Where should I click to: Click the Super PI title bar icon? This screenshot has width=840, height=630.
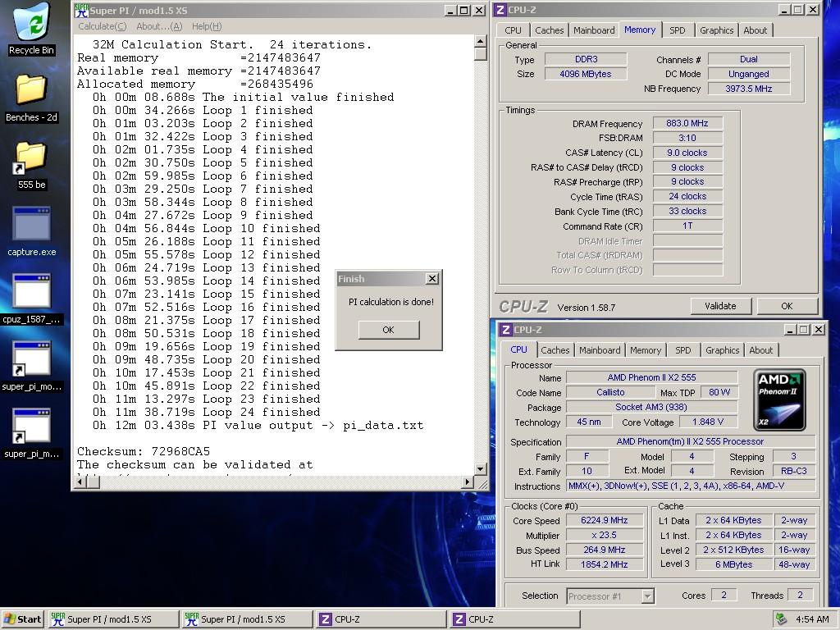tap(81, 10)
